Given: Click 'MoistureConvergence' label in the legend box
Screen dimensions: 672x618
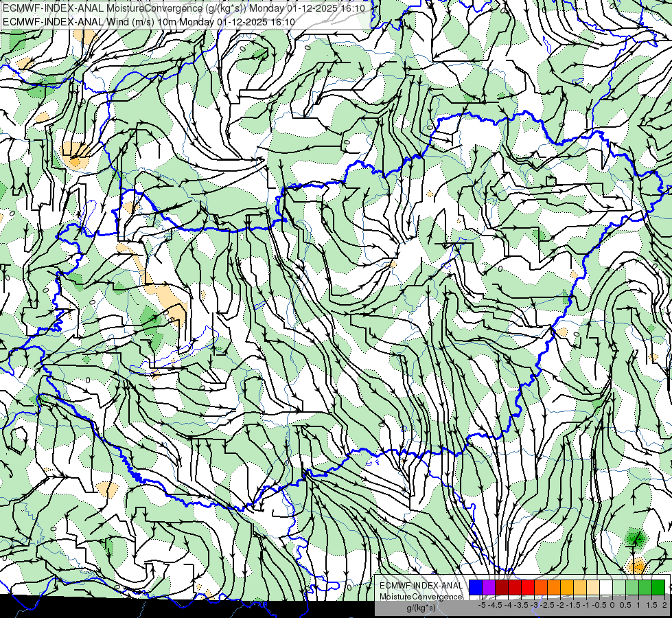Looking at the screenshot, I should pos(421,597).
